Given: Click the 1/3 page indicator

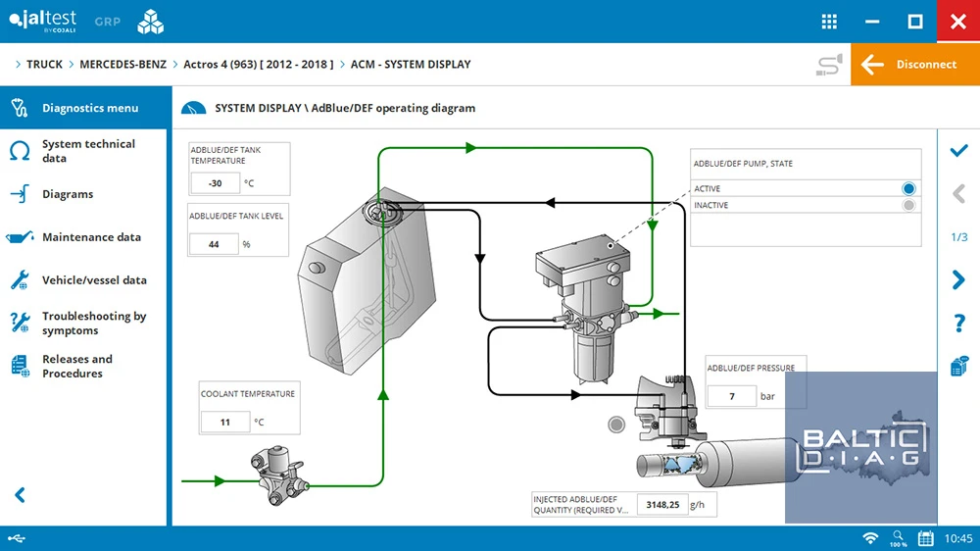Looking at the screenshot, I should 958,237.
